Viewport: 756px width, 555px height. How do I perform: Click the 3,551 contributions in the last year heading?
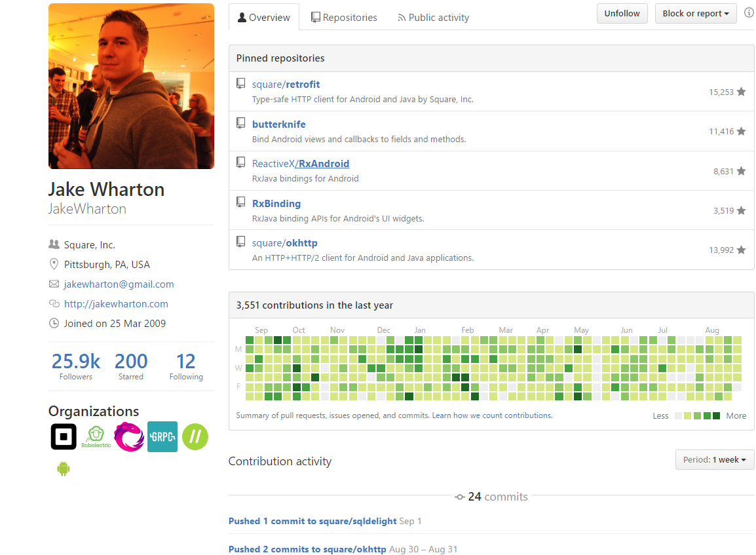click(x=314, y=305)
